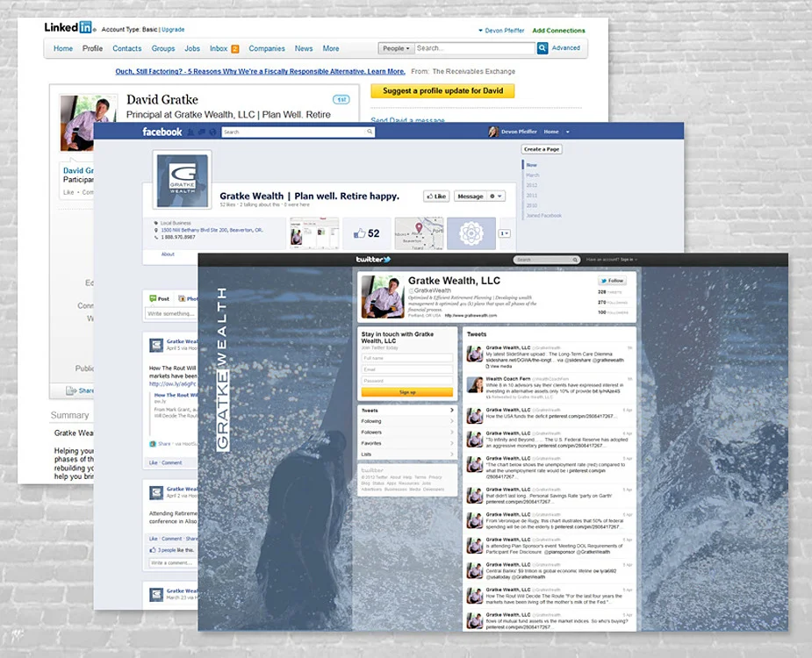812x658 pixels.
Task: Click the chevron on the Twitter Following row
Action: pos(451,421)
